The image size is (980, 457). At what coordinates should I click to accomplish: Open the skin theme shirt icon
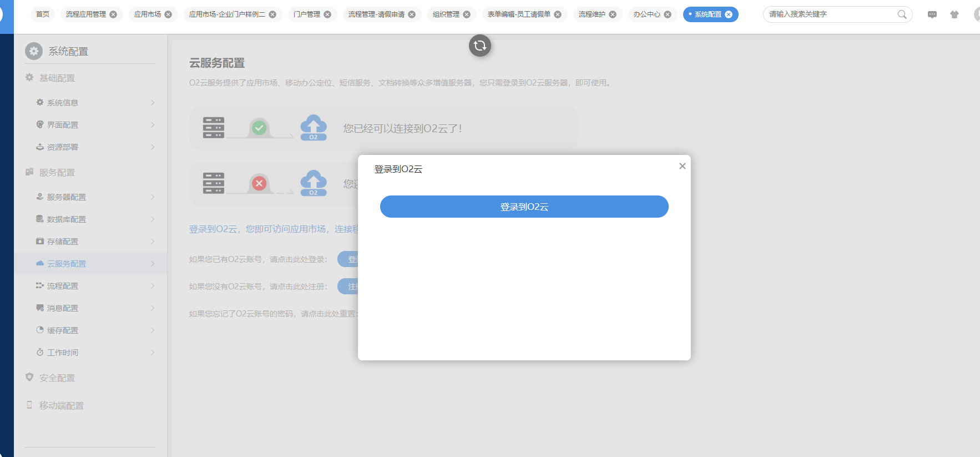954,14
